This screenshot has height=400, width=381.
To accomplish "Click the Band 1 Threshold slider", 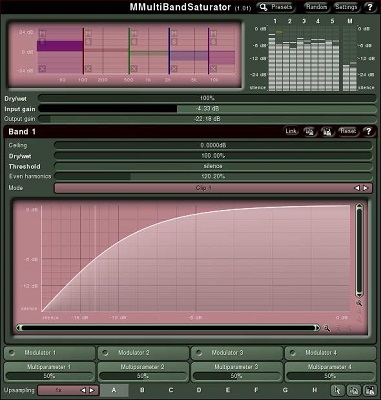I will pyautogui.click(x=213, y=166).
